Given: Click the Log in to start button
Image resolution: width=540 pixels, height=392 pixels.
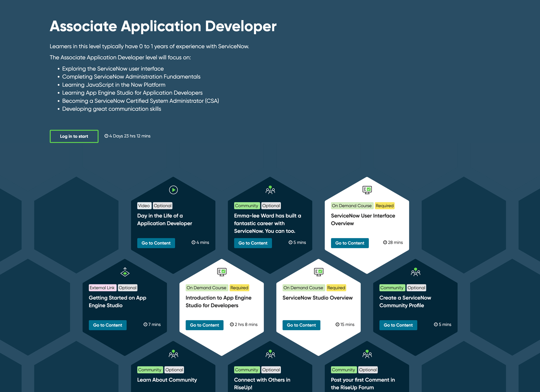Looking at the screenshot, I should 74,136.
